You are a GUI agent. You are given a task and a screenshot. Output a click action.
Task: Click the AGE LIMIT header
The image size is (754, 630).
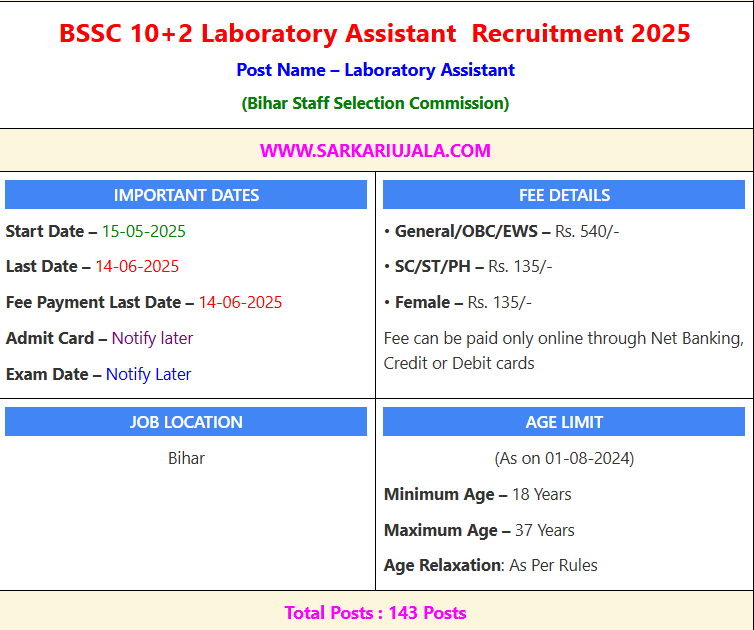point(564,422)
